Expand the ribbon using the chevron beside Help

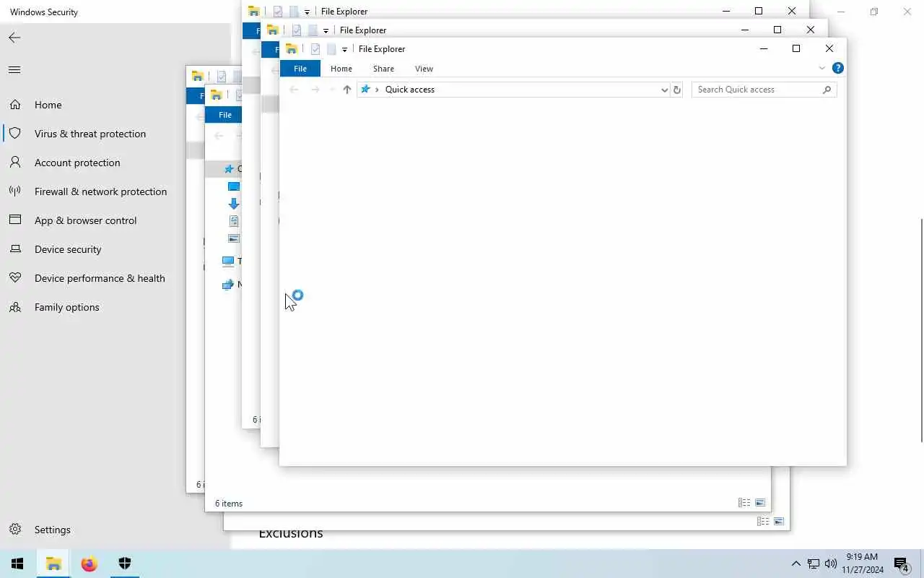(x=821, y=68)
